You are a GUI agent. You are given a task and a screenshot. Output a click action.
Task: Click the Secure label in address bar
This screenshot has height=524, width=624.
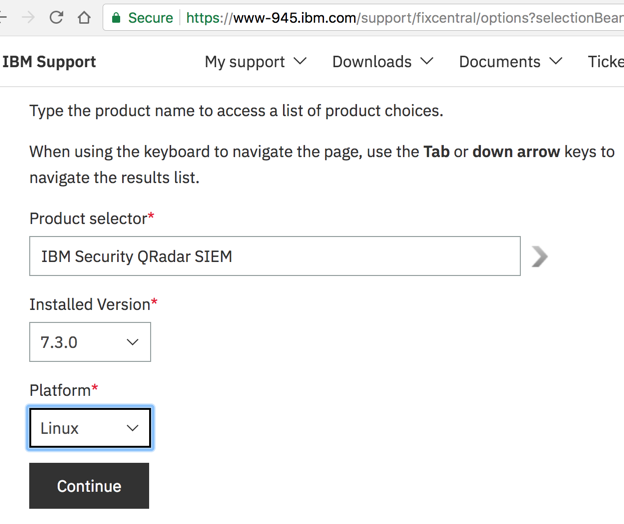pos(150,17)
